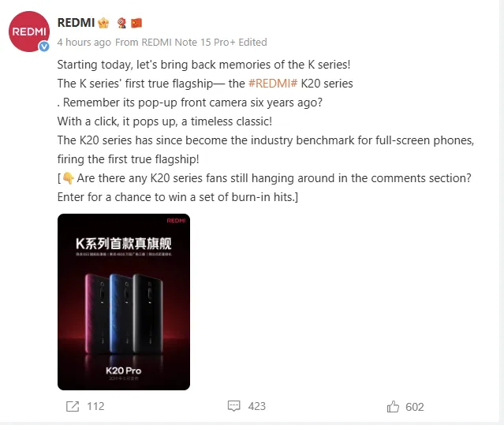Click 'From REDMI Note 15 Pro+' source link
This screenshot has height=425, width=504.
pyautogui.click(x=175, y=43)
